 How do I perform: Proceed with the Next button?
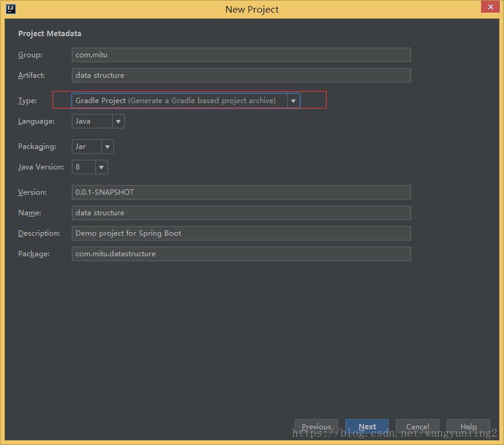[x=367, y=426]
